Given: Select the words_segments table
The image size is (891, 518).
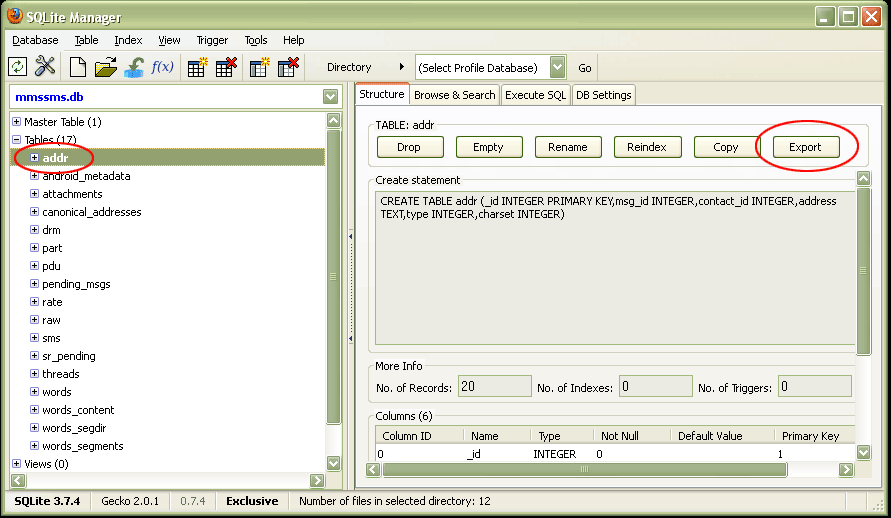Looking at the screenshot, I should [82, 446].
